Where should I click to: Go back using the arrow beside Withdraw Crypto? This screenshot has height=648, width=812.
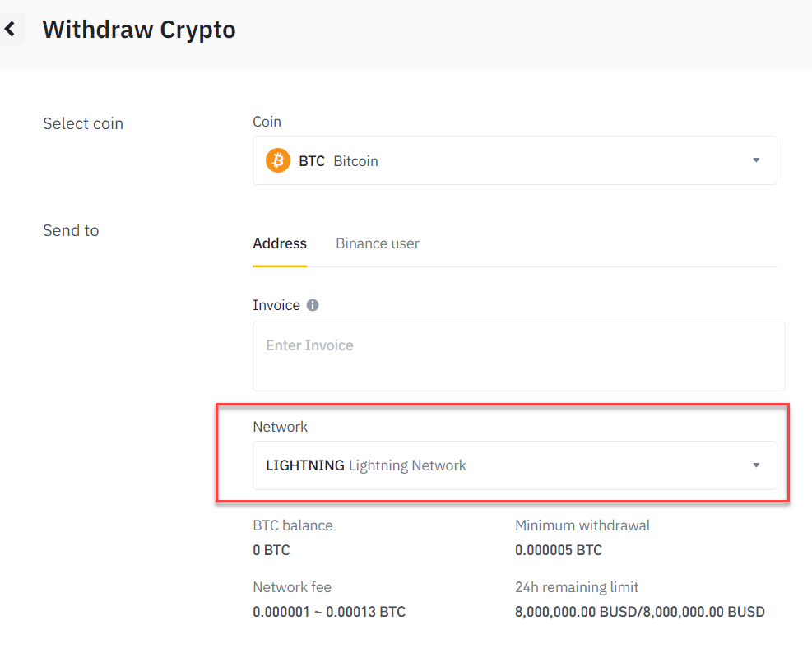[10, 29]
